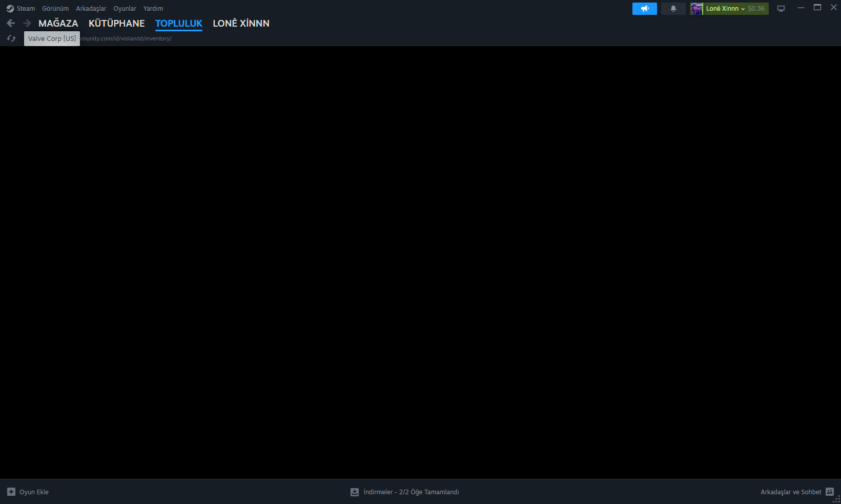Open Arkadaşlar ve Sohbet

point(791,492)
